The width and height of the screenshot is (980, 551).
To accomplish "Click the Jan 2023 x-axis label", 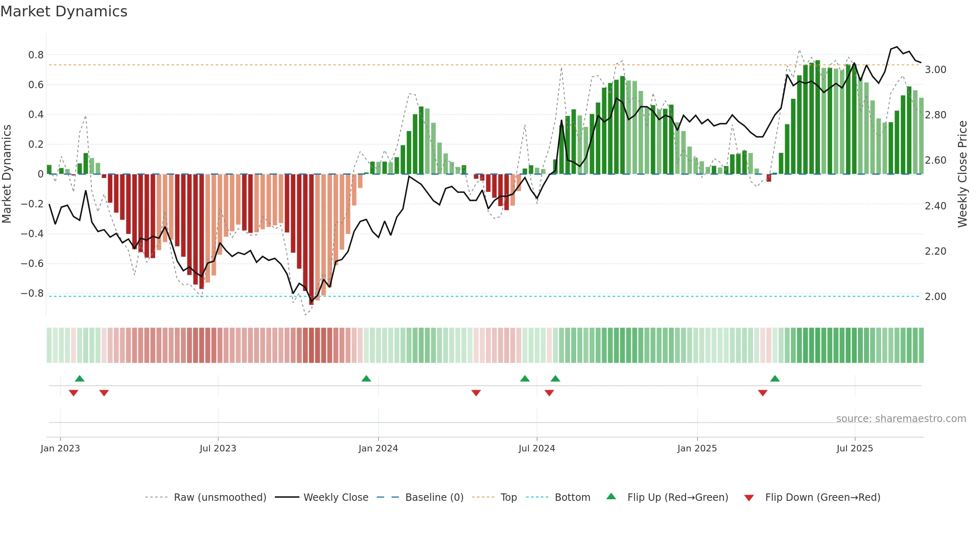I will (x=60, y=448).
